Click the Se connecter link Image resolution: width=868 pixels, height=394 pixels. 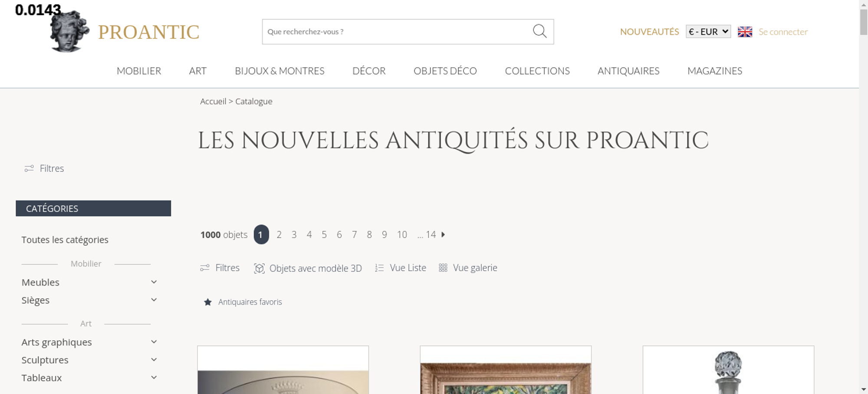(783, 32)
